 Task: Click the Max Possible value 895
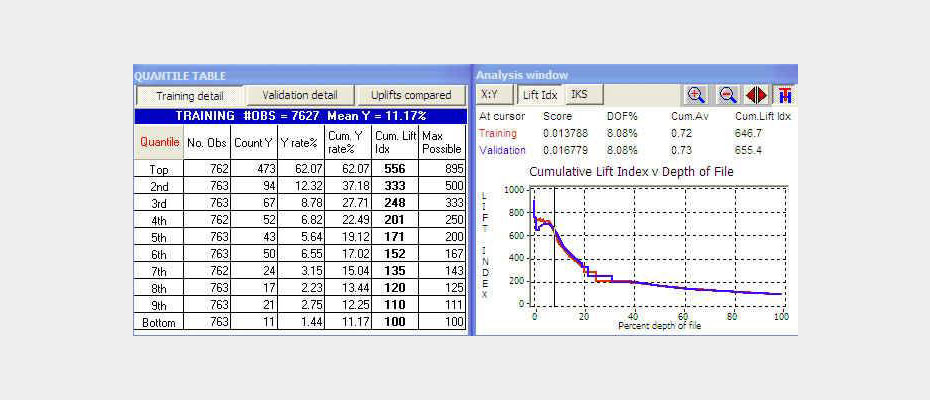click(442, 169)
